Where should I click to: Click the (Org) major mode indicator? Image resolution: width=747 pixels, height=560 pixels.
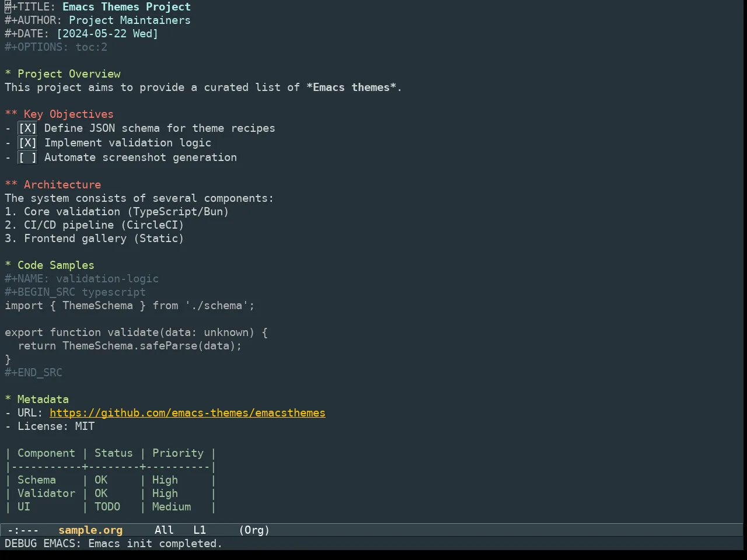click(254, 530)
